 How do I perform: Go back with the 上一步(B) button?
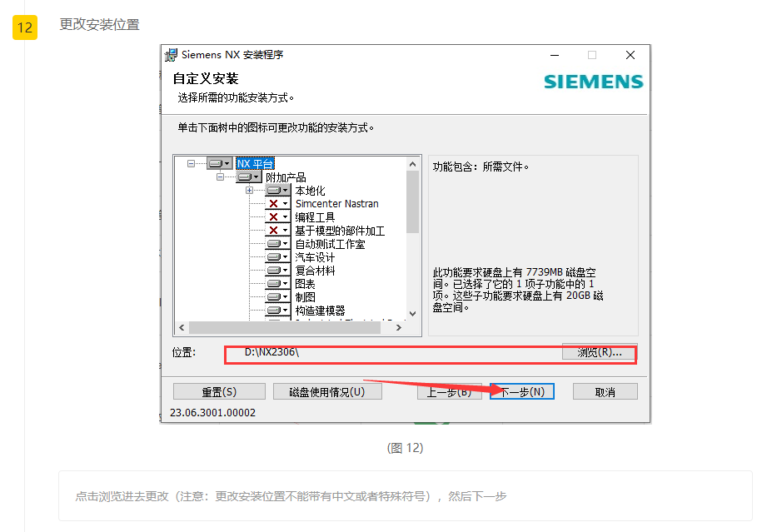[449, 391]
